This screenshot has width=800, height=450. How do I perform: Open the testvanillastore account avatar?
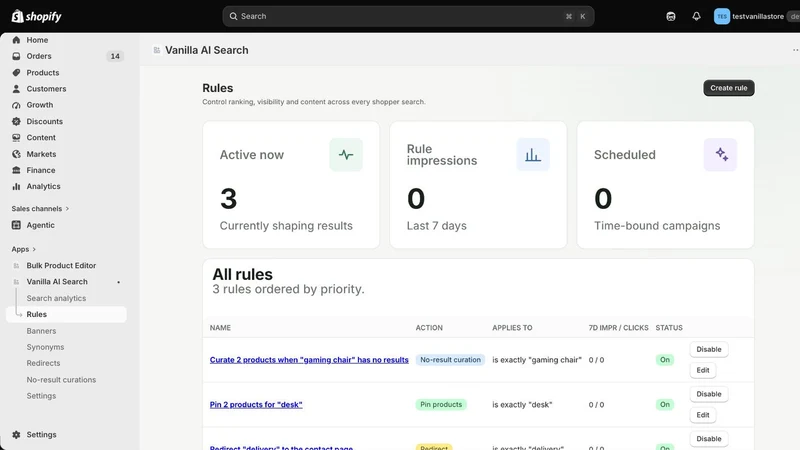pos(721,16)
